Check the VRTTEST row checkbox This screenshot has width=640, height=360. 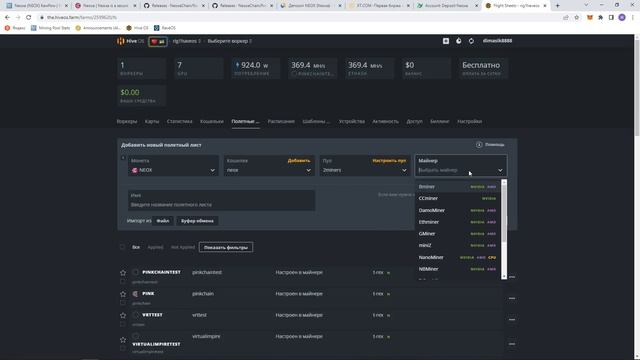tap(123, 324)
